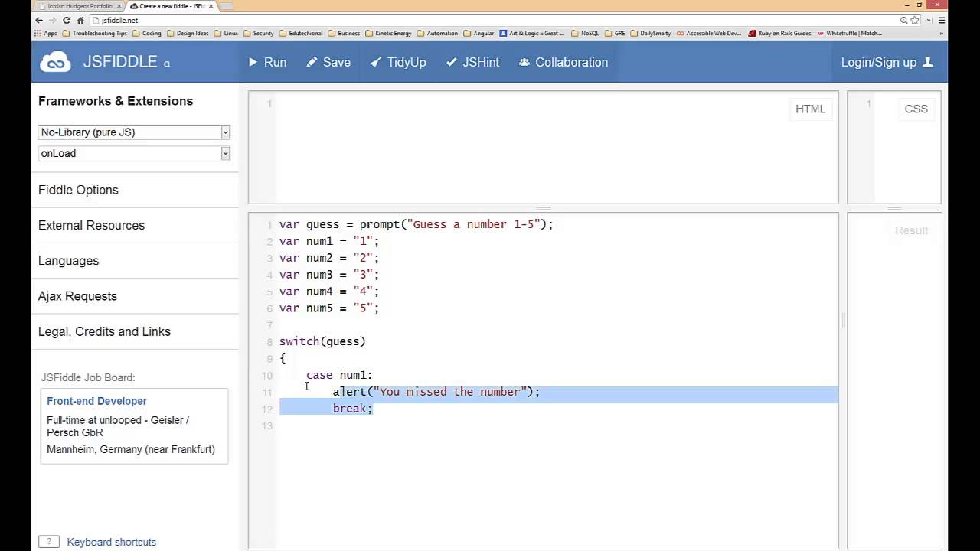Open the Design Ideas bookmark folder
This screenshot has height=551, width=980.
point(188,34)
